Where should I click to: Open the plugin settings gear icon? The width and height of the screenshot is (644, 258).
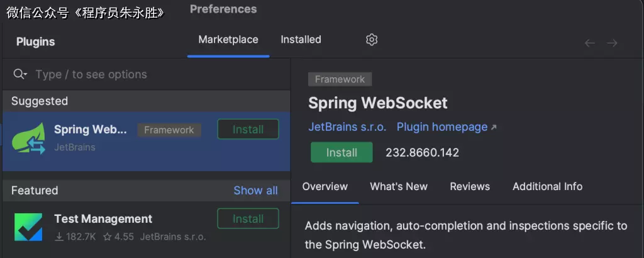[x=372, y=40]
